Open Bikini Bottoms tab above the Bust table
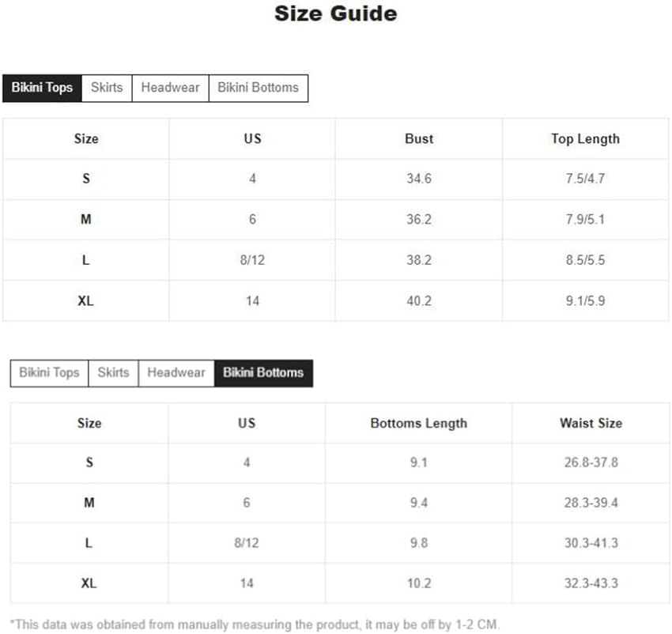The height and width of the screenshot is (634, 672). 258,88
